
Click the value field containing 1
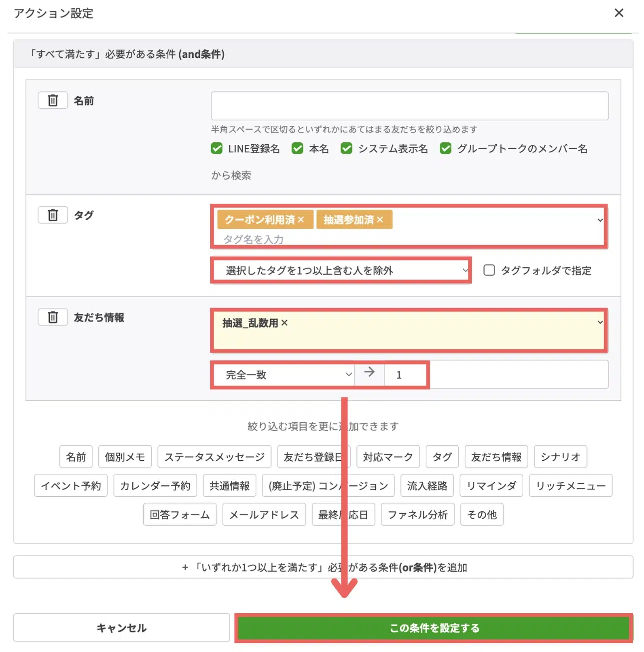click(x=496, y=374)
